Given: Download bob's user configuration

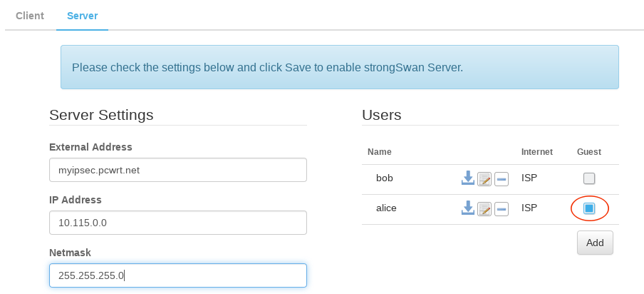Looking at the screenshot, I should 467,178.
